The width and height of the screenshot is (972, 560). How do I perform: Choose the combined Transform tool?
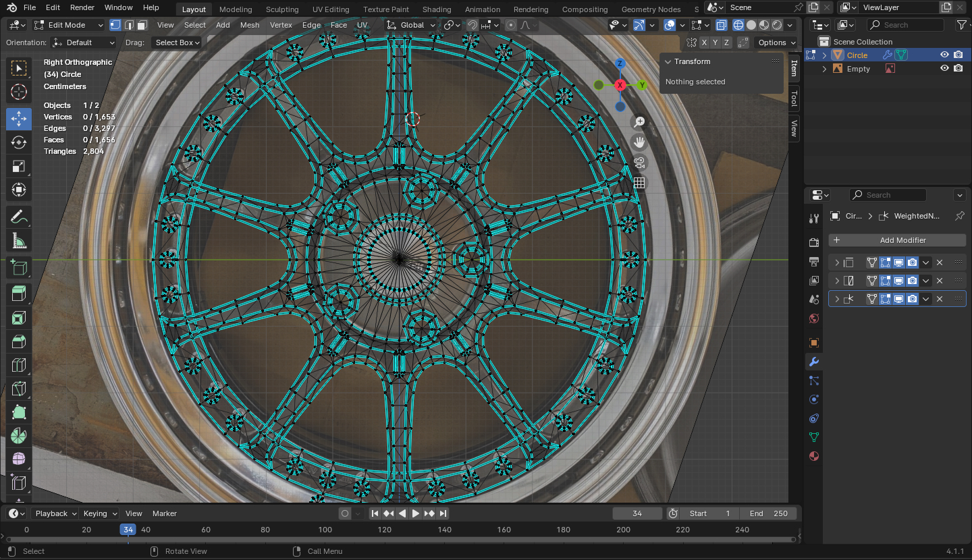pos(19,190)
